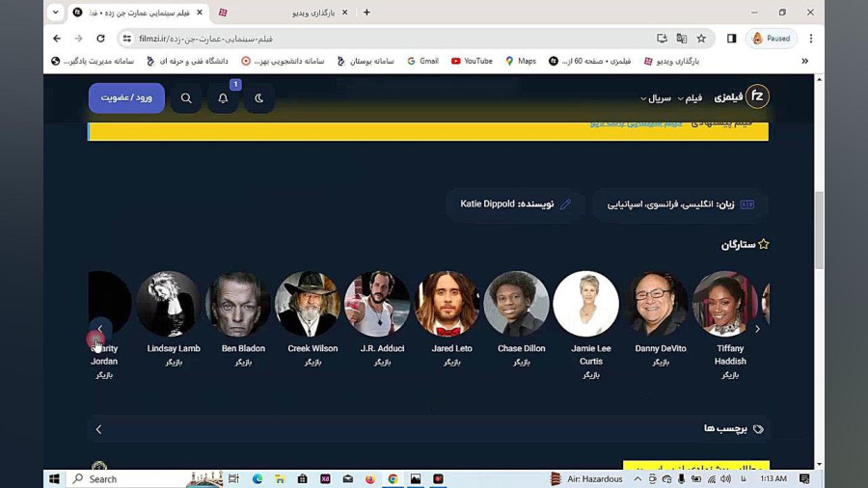
Task: Expand tags section with chevron arrow
Action: pyautogui.click(x=98, y=429)
